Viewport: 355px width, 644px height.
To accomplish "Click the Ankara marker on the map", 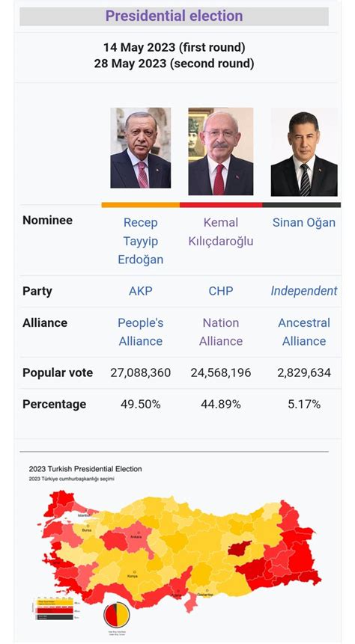I will point(136,533).
